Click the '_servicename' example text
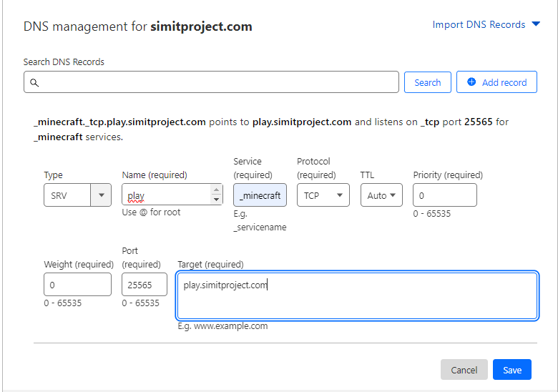 point(260,227)
